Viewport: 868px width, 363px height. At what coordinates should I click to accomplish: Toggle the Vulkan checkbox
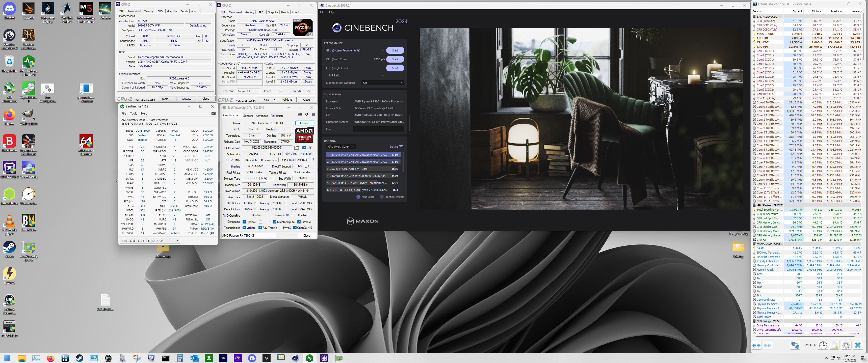coord(244,228)
